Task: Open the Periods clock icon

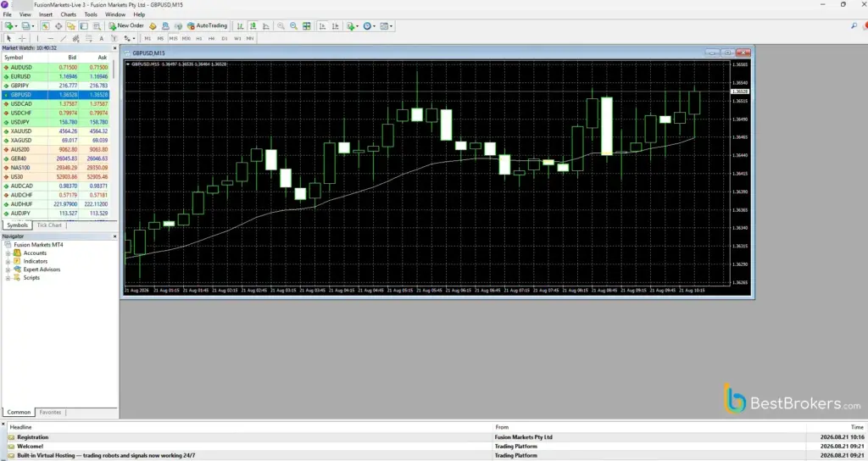Action: 367,26
